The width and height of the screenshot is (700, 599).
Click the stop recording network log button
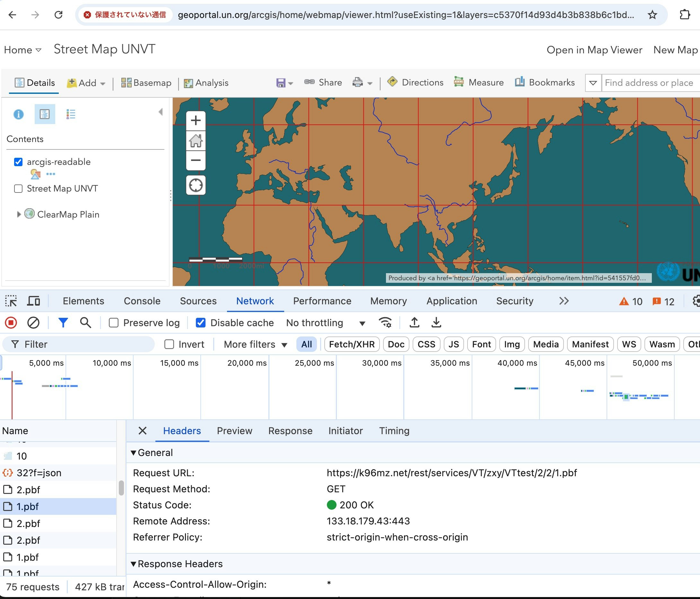pos(11,323)
